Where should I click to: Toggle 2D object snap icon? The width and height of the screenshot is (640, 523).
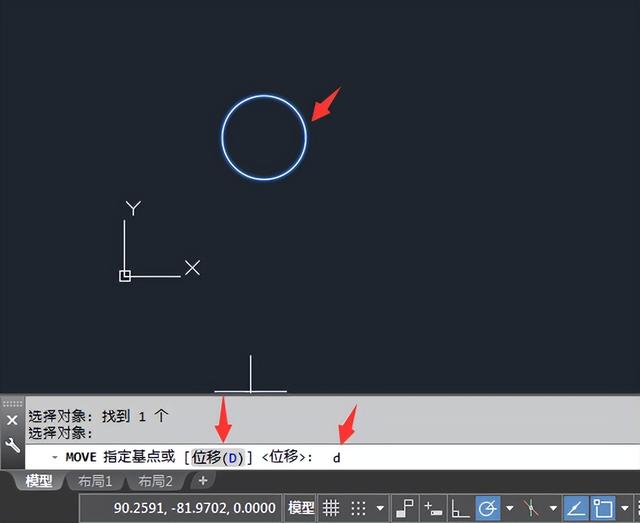click(603, 508)
